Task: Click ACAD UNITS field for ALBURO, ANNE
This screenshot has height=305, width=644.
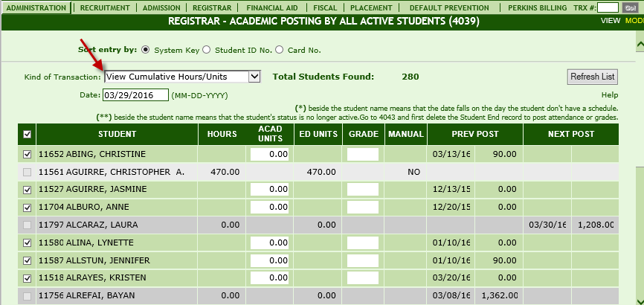Action: [269, 207]
